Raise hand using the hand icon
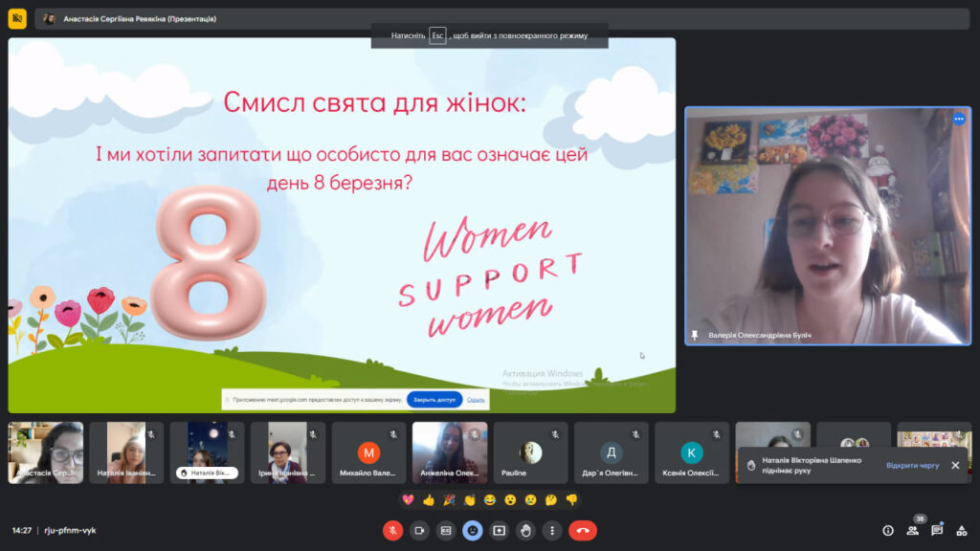 pos(525,530)
